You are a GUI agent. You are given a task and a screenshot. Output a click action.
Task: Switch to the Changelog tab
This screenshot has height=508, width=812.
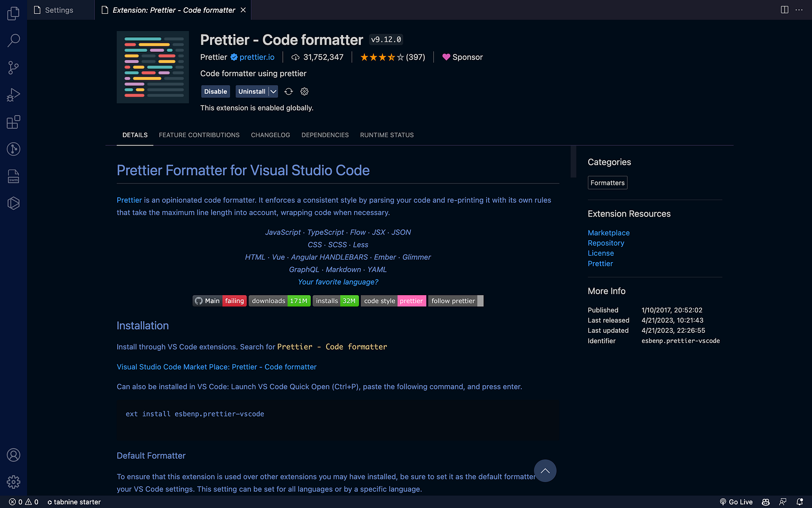click(270, 135)
